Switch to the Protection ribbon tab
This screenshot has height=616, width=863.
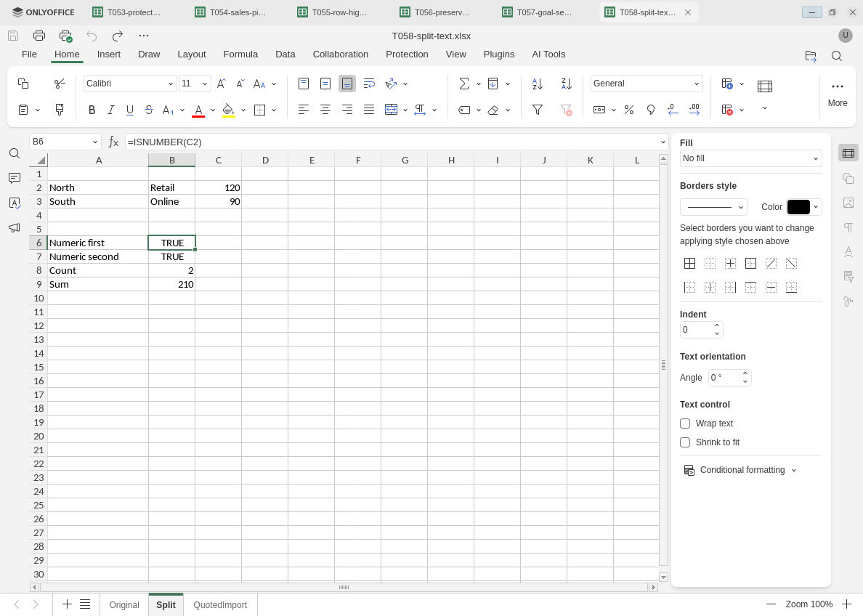(x=407, y=54)
